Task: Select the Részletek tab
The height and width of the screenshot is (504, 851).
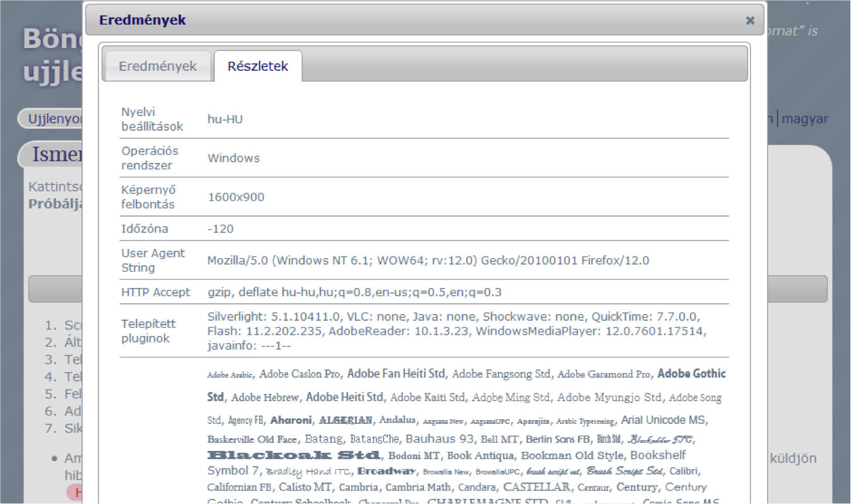Action: (258, 66)
